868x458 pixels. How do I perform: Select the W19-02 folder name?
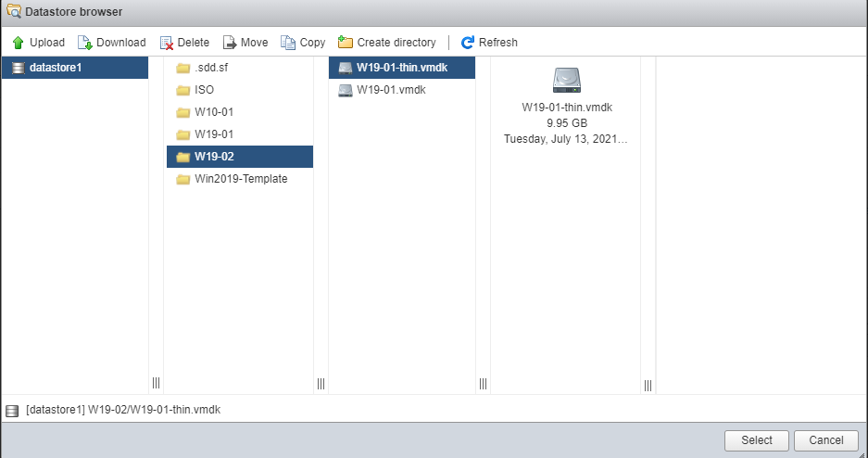pyautogui.click(x=214, y=156)
